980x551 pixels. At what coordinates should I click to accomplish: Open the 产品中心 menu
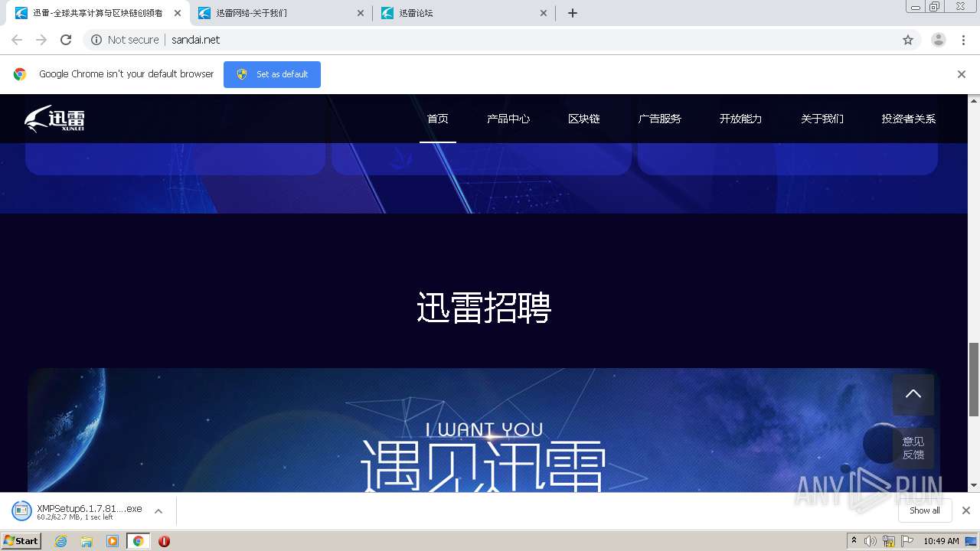pos(508,119)
